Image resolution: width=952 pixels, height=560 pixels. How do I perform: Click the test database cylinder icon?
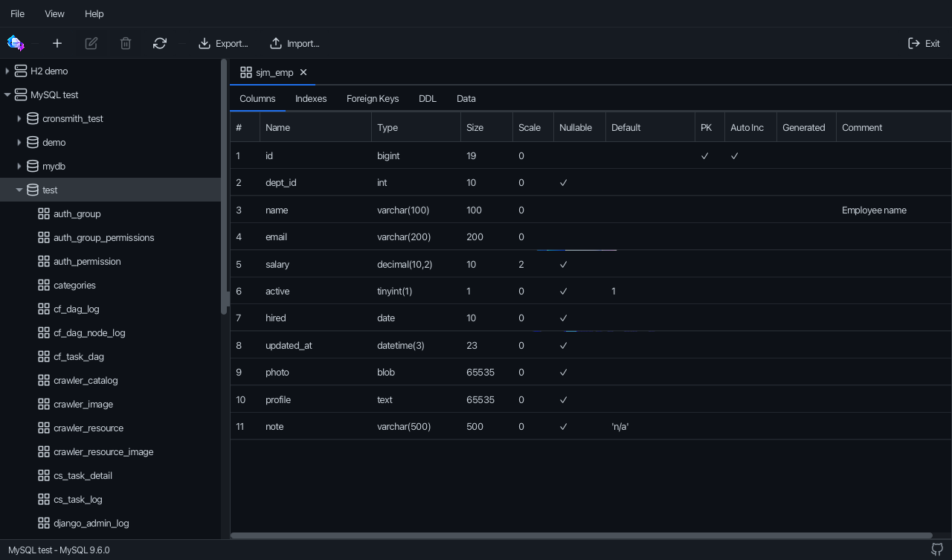click(33, 190)
